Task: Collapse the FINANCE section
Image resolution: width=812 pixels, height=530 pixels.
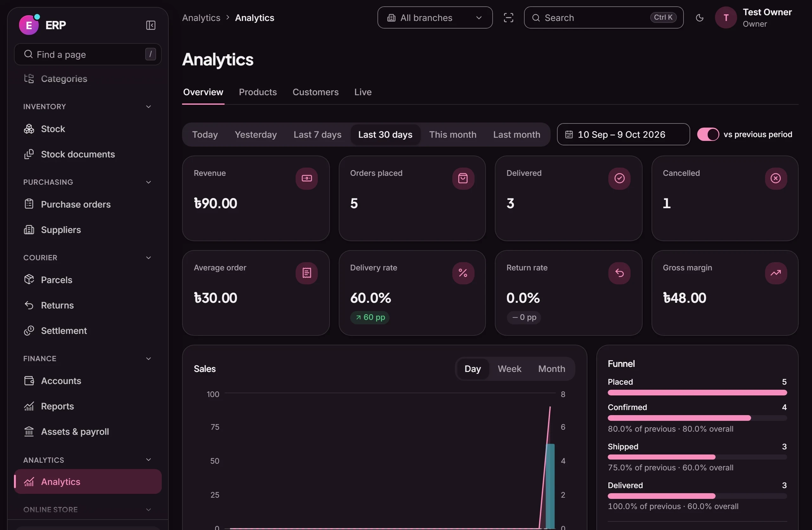Action: click(148, 359)
